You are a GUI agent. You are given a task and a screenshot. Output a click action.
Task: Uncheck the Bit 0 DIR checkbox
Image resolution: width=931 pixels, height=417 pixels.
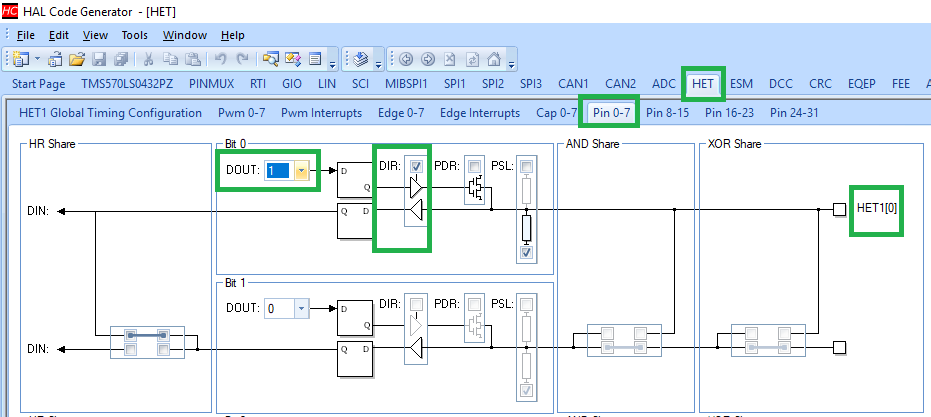(416, 166)
